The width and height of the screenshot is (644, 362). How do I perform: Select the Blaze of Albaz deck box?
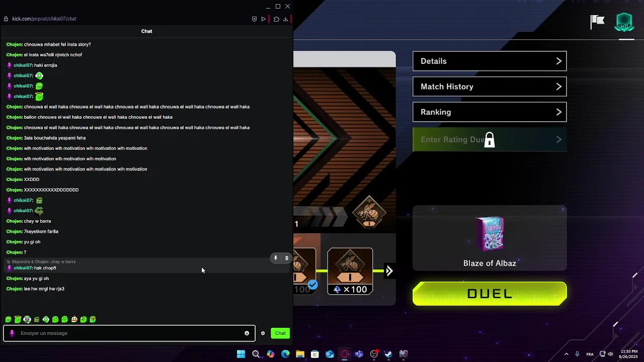coord(490,238)
